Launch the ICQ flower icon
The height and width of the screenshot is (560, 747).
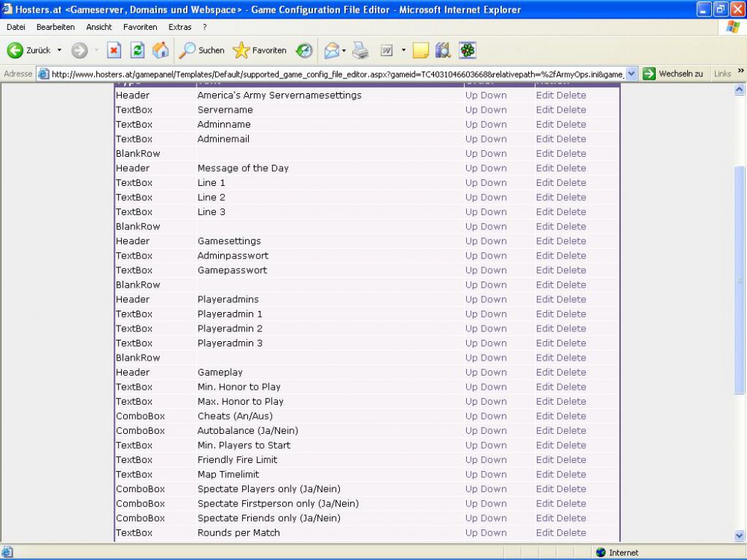click(x=468, y=50)
